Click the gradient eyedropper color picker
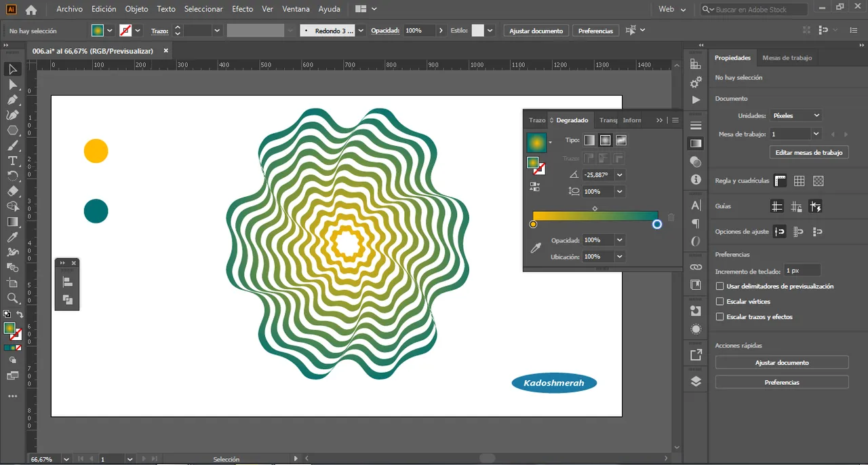 point(536,248)
